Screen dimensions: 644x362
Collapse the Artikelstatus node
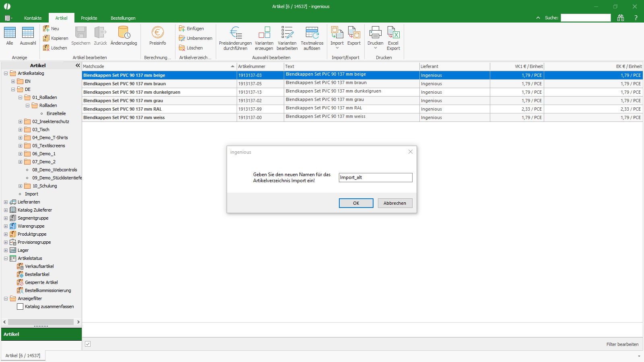6,258
